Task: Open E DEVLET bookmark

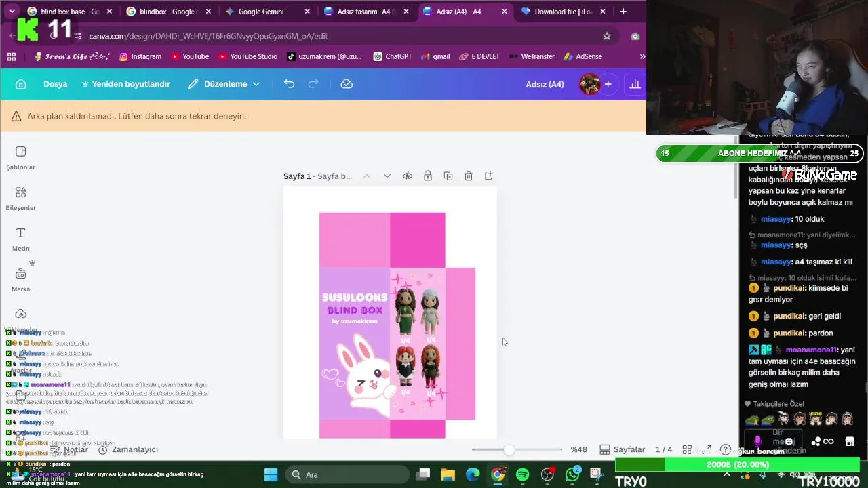Action: (479, 57)
